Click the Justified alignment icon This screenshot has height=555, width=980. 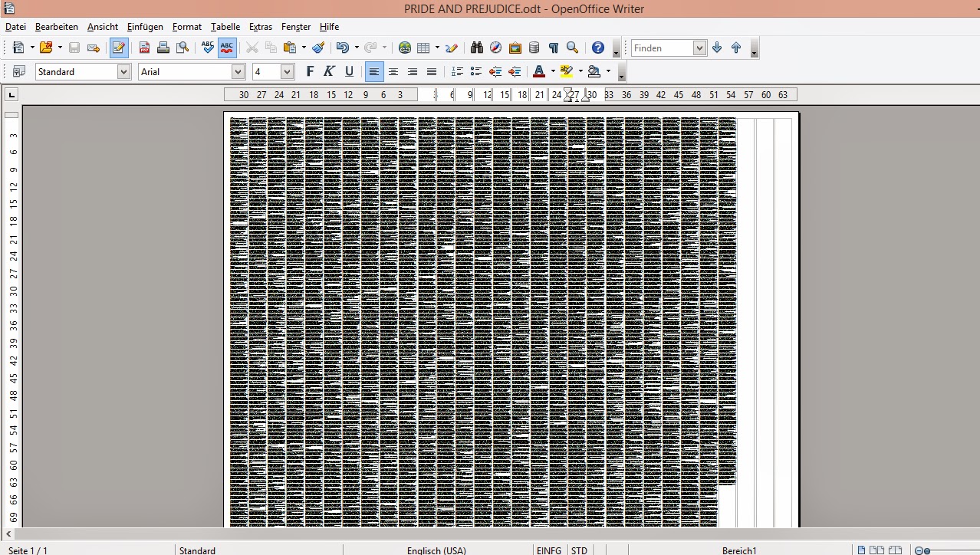[432, 71]
